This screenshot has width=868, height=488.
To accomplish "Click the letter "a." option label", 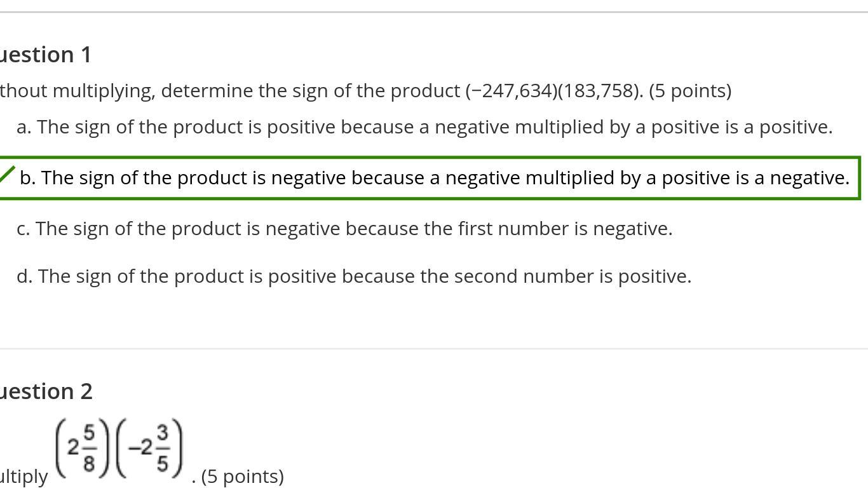I will (24, 127).
